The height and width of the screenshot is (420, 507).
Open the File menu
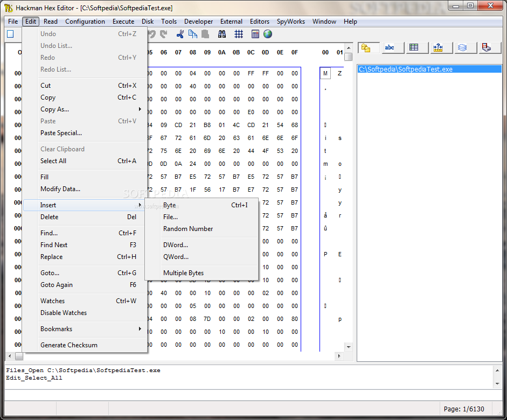pos(13,22)
